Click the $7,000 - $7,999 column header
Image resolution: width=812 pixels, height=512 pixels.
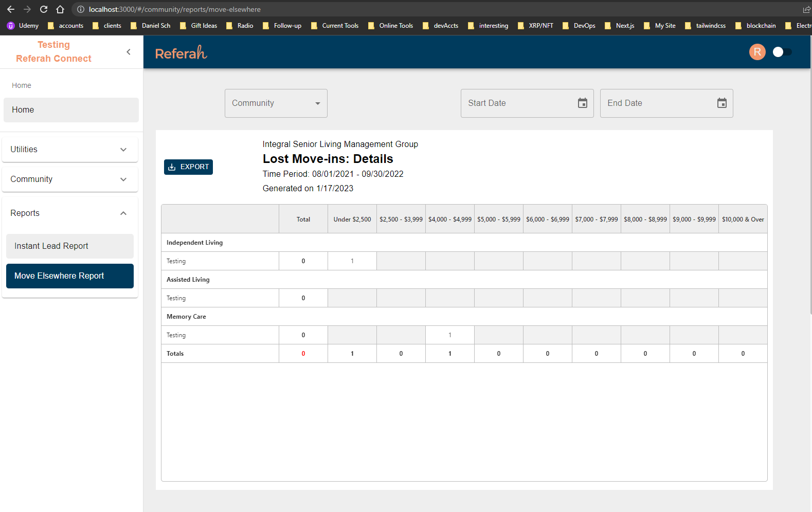point(597,220)
